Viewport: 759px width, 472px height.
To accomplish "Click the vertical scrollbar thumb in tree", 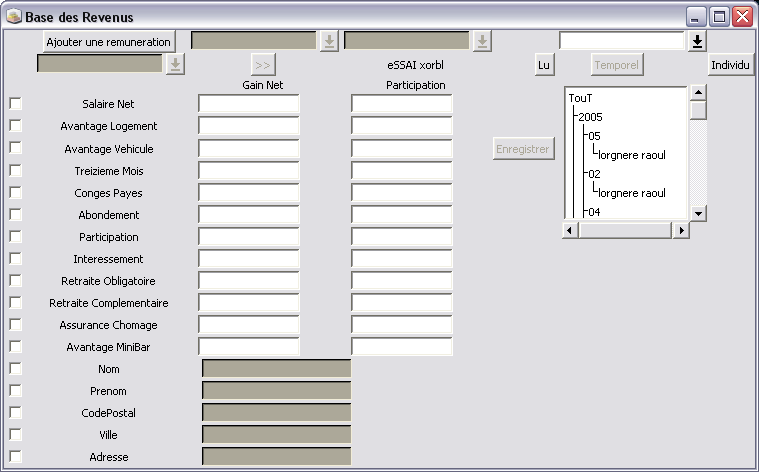I will 698,110.
